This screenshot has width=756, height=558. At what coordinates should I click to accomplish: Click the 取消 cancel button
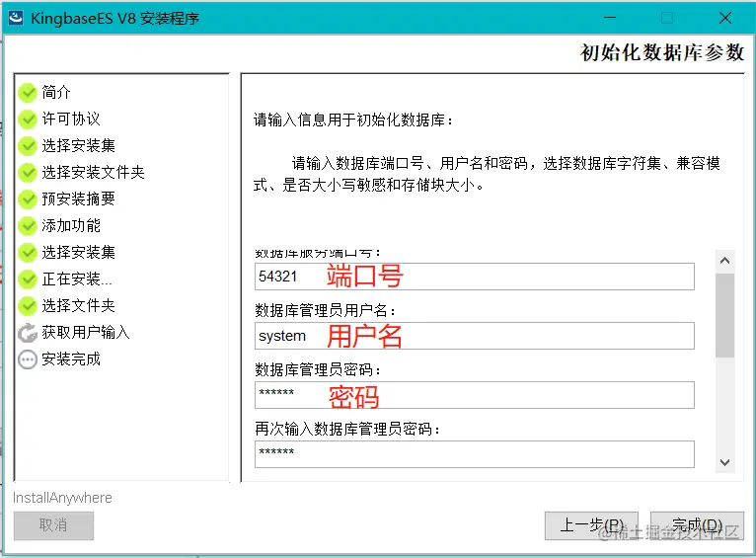53,525
